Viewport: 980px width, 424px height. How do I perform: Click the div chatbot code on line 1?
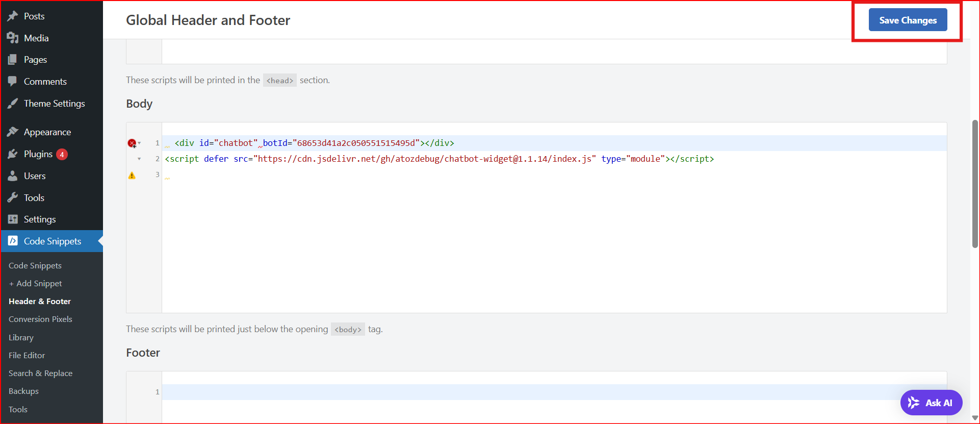pyautogui.click(x=314, y=143)
